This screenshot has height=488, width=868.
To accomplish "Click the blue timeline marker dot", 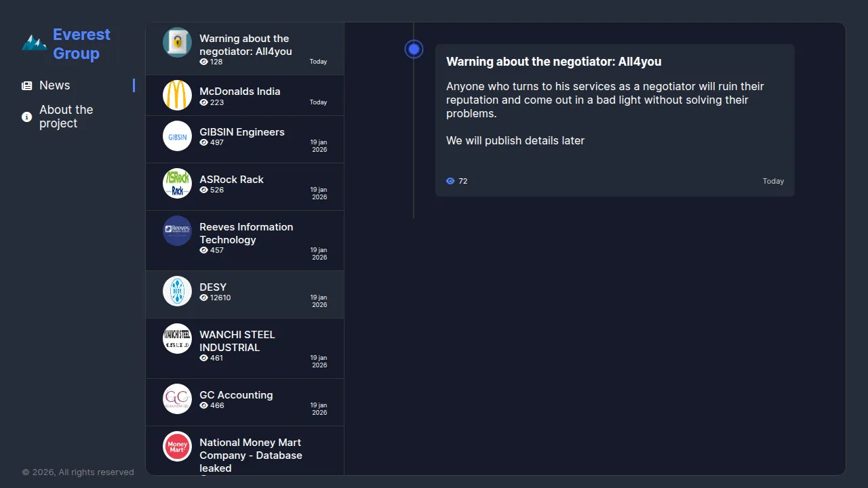I will tap(414, 49).
